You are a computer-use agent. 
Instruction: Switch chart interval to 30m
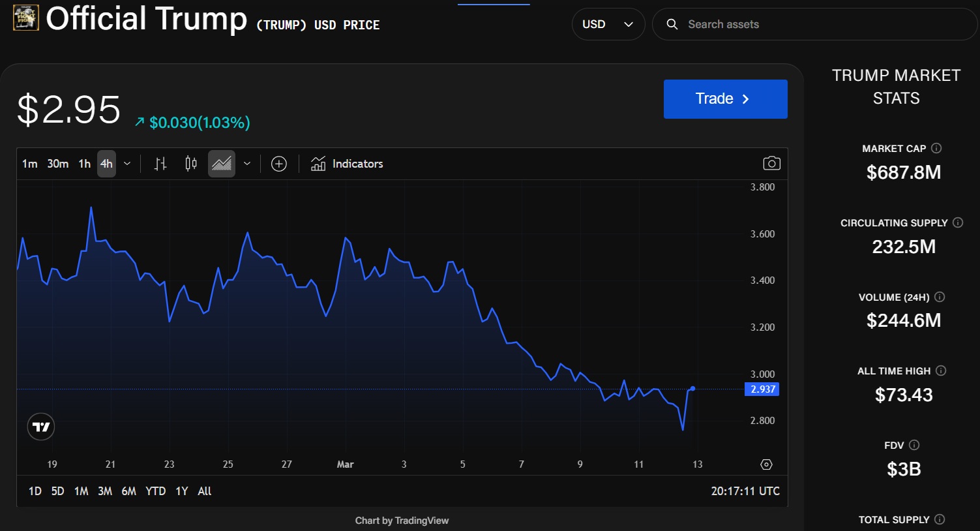click(x=58, y=164)
